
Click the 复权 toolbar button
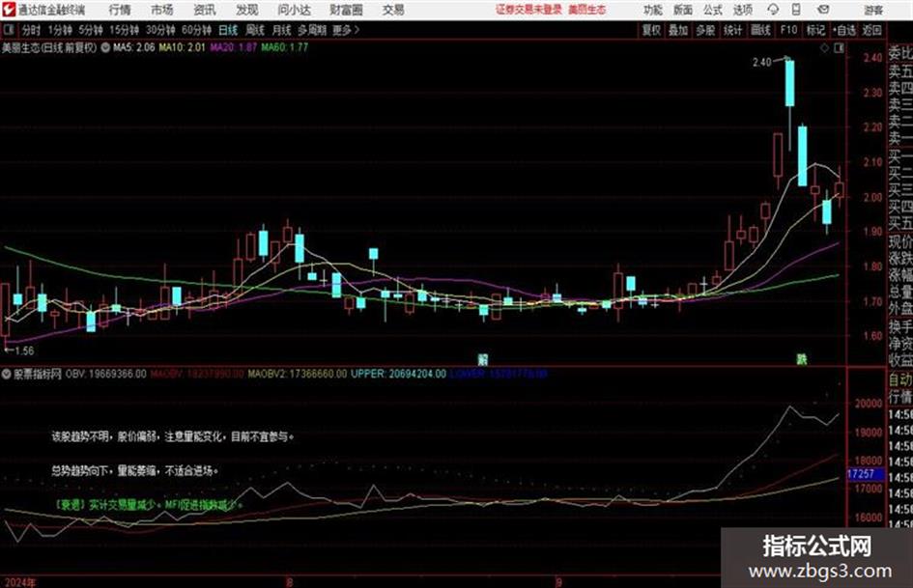pyautogui.click(x=651, y=30)
